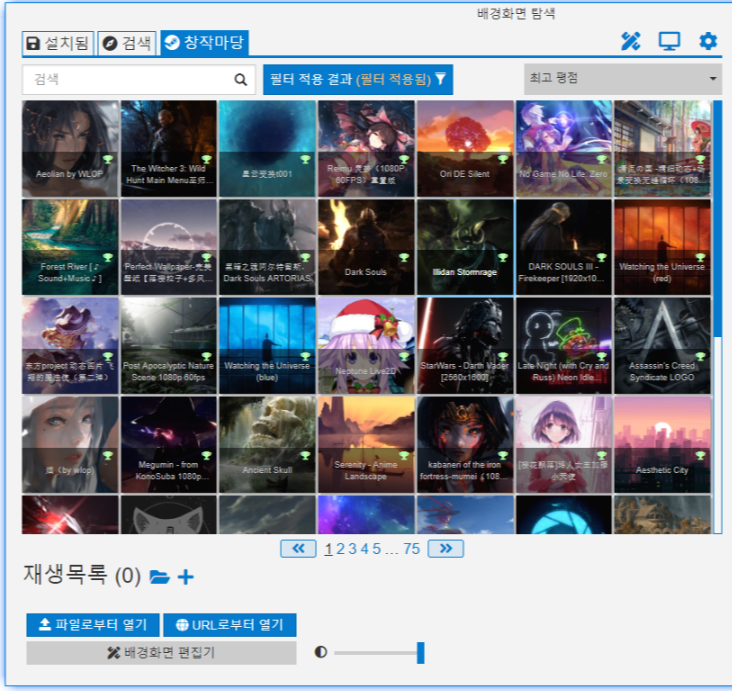The height and width of the screenshot is (691, 732).
Task: Select Post Apocalyptic Nature Scene wallpaper
Action: [169, 346]
